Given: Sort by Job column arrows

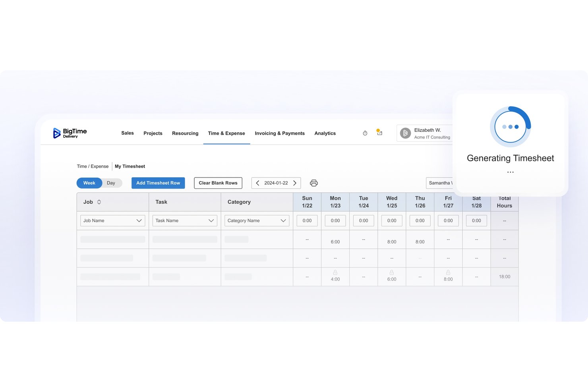Looking at the screenshot, I should 99,202.
